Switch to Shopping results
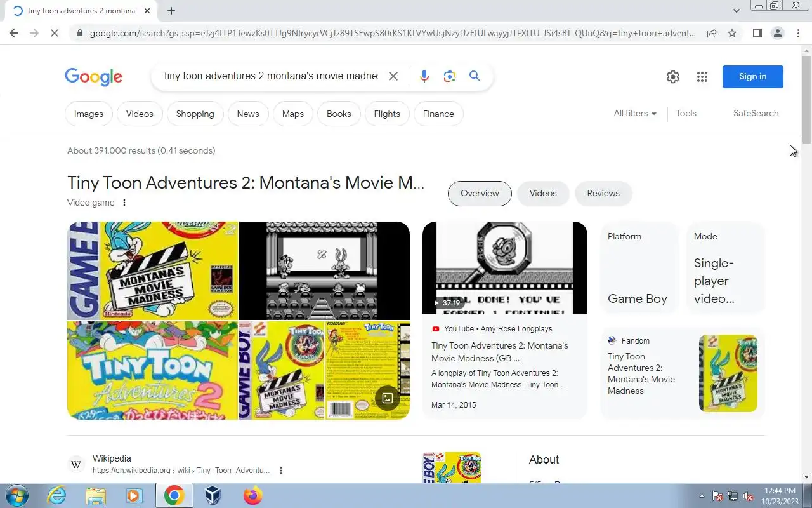The image size is (812, 508). [x=195, y=114]
